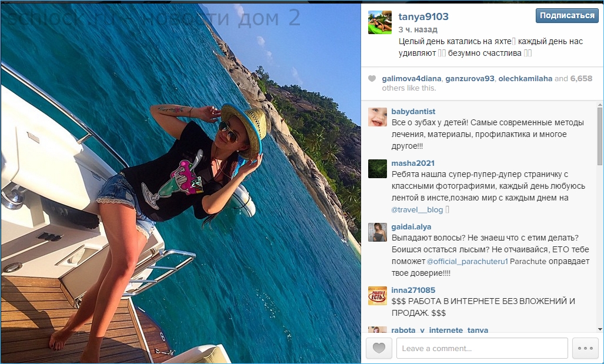Open olechkamilaha liker profile
604x364 pixels.
[x=525, y=79]
